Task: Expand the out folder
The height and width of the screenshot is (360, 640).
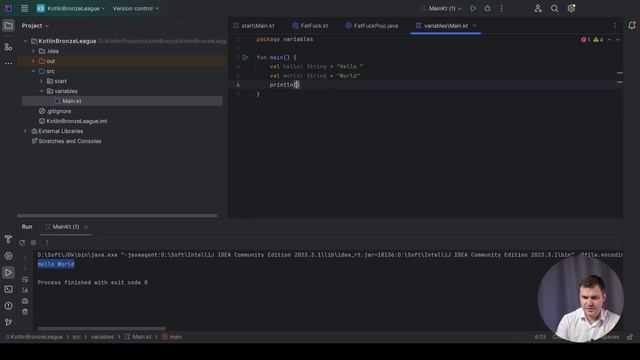Action: pos(33,61)
